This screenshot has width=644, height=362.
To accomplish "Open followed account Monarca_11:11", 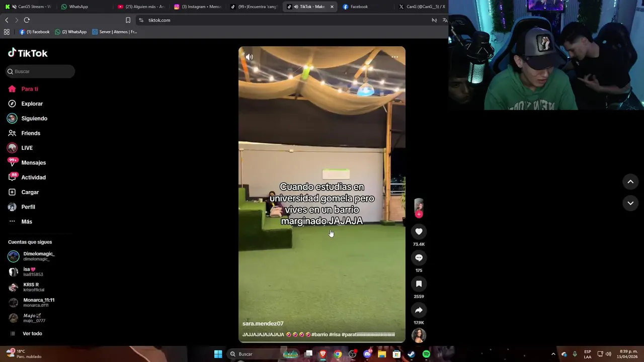I will pos(31,303).
